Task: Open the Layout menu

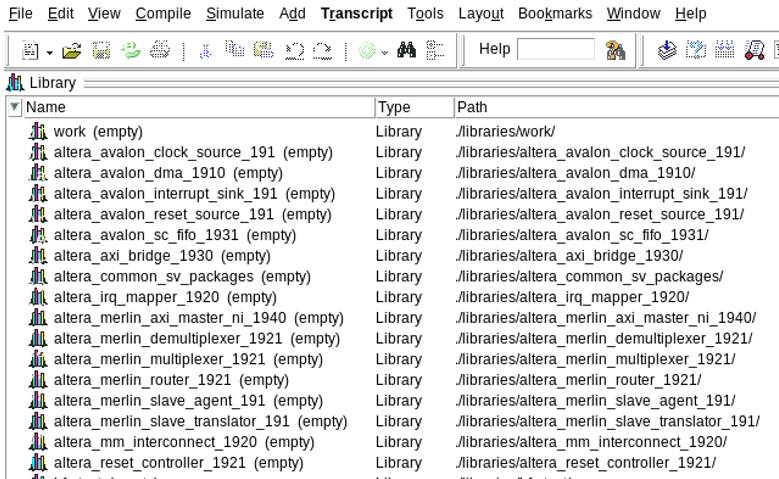Action: [x=481, y=13]
